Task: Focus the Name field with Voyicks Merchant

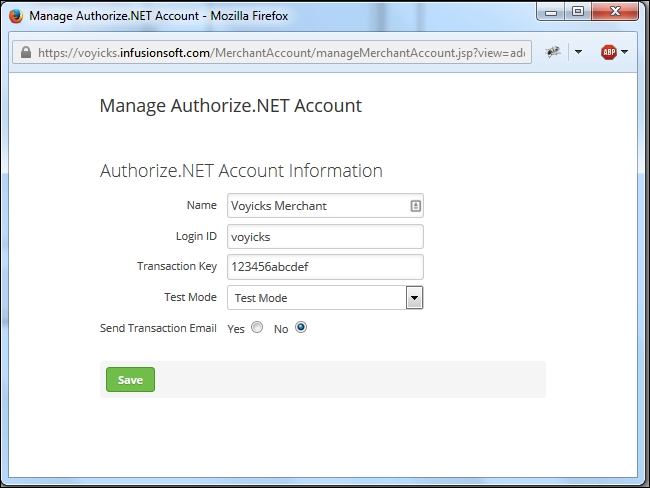Action: 315,206
